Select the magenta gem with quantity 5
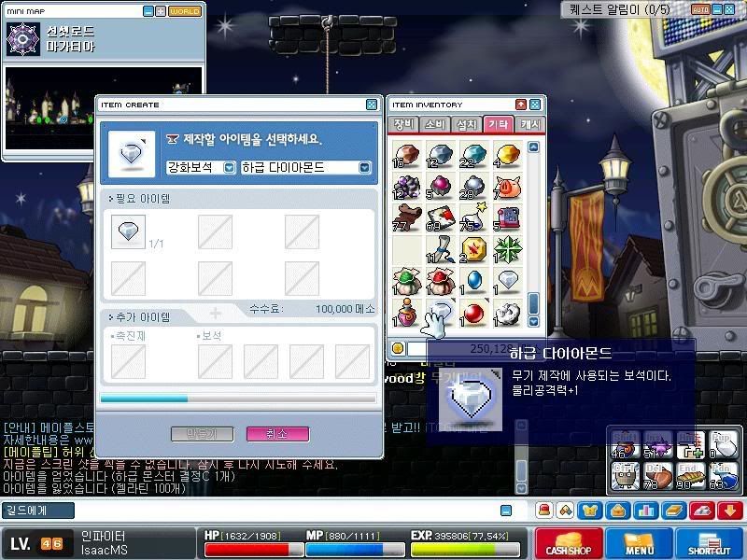This screenshot has width=747, height=560. pos(440,187)
